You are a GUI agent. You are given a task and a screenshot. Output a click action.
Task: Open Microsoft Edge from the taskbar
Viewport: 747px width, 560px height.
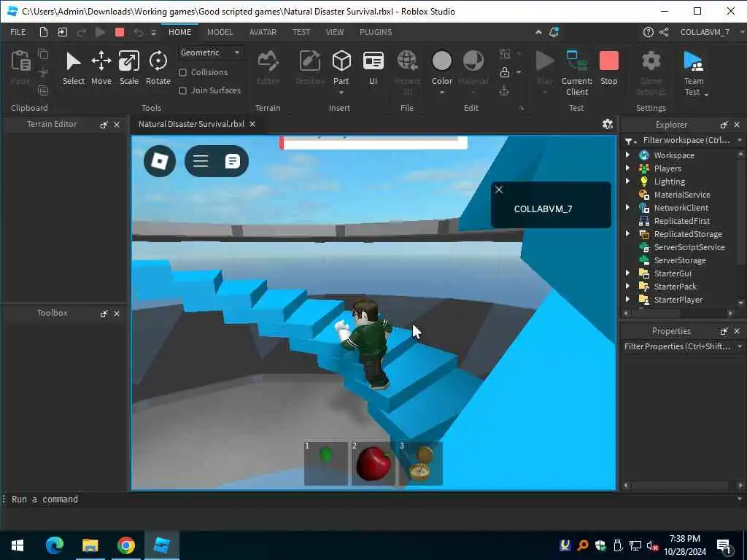pos(55,545)
